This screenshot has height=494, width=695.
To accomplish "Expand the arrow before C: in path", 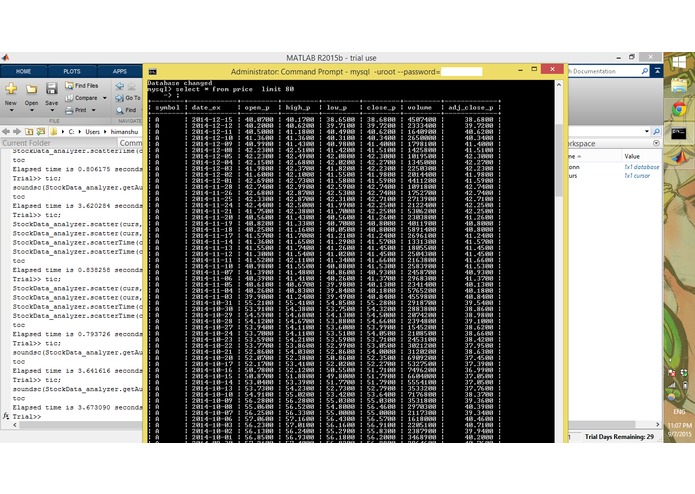I will (x=63, y=132).
